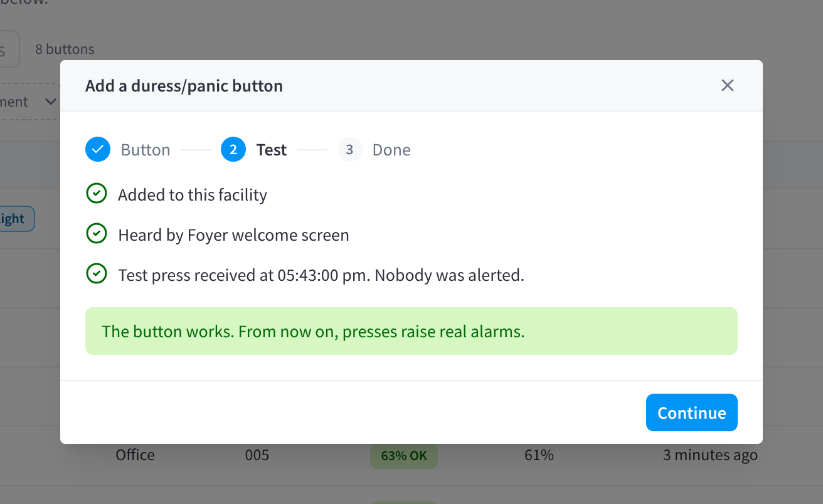The image size is (823, 504).
Task: Continue to the next wizard step
Action: click(x=692, y=412)
